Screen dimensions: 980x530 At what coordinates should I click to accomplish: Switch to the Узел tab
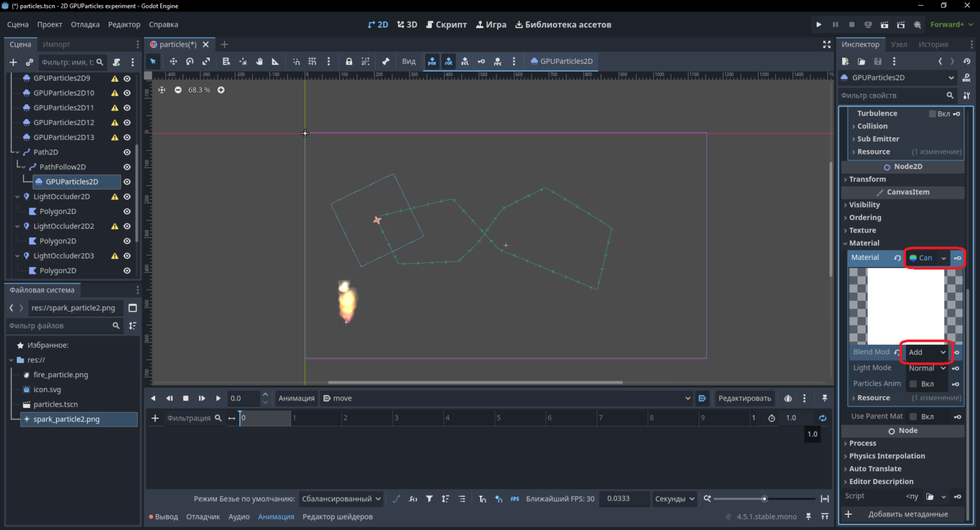point(898,45)
